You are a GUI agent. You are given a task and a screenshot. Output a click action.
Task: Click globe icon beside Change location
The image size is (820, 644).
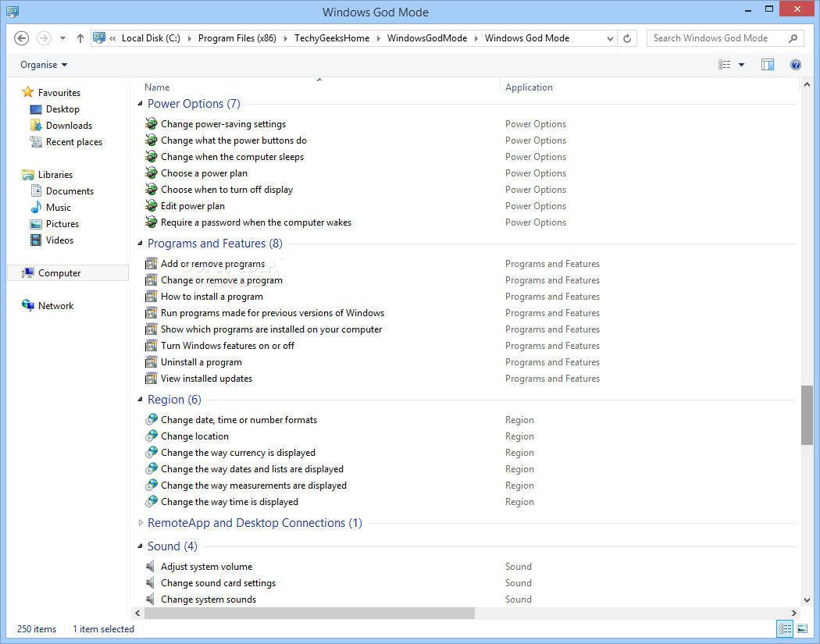point(152,436)
